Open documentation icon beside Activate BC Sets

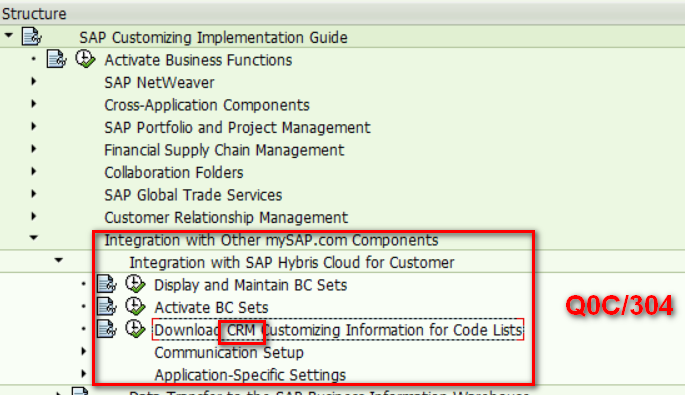pos(107,306)
